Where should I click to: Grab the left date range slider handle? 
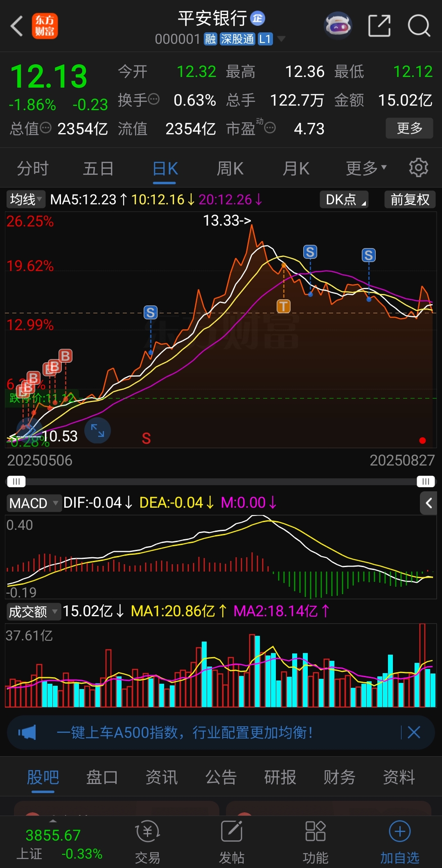[16, 481]
